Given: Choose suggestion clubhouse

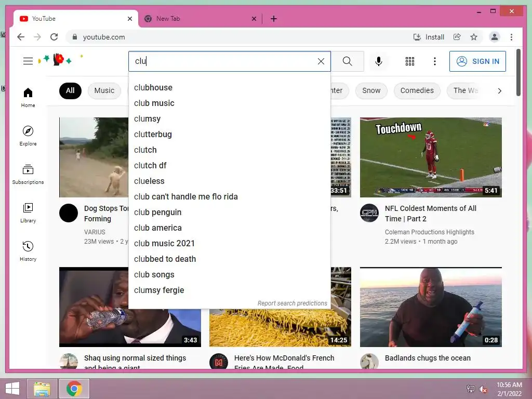Looking at the screenshot, I should [x=229, y=87].
